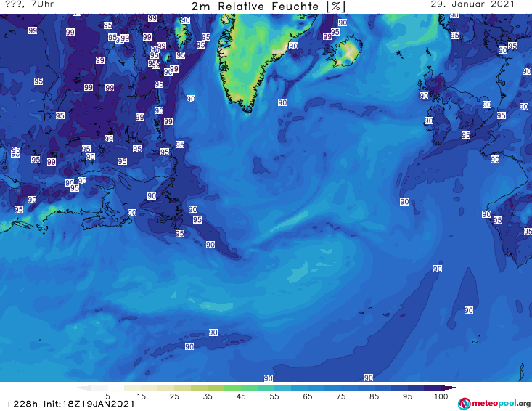
Task: Click the colorbar's "15" label
Action: click(141, 396)
